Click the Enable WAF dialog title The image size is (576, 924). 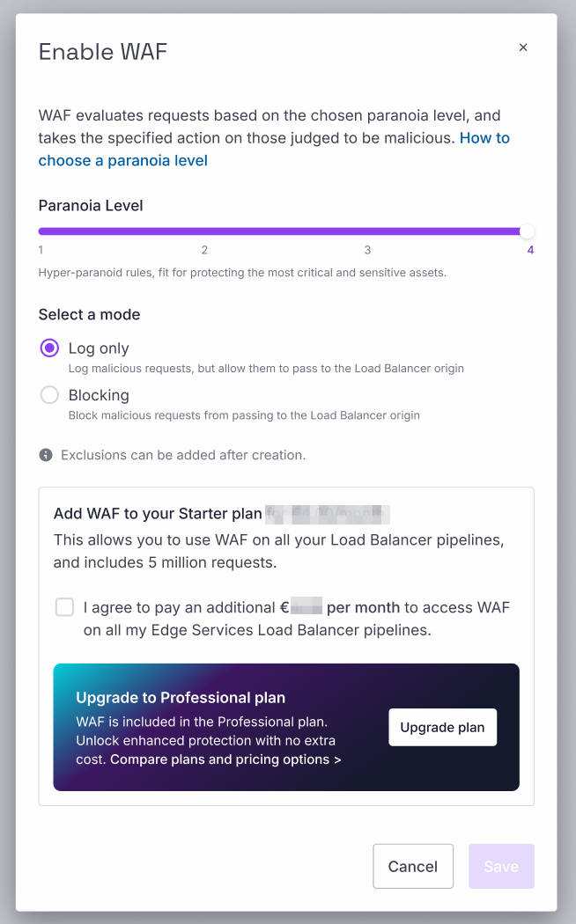[x=102, y=52]
